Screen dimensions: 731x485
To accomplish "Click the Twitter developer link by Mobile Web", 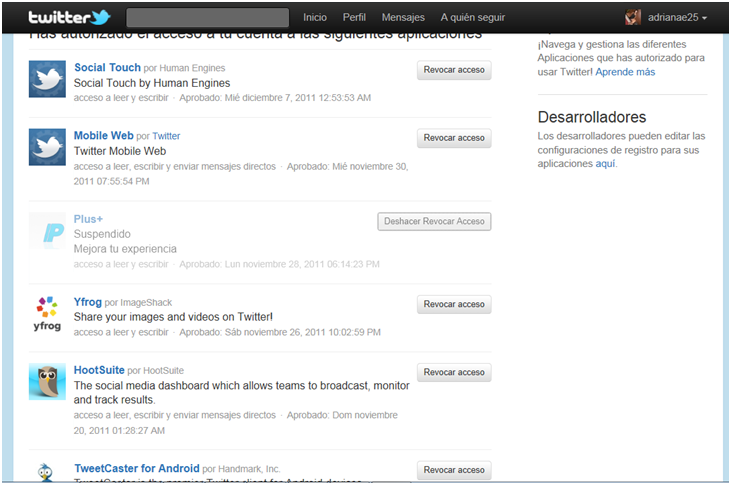I will (166, 136).
